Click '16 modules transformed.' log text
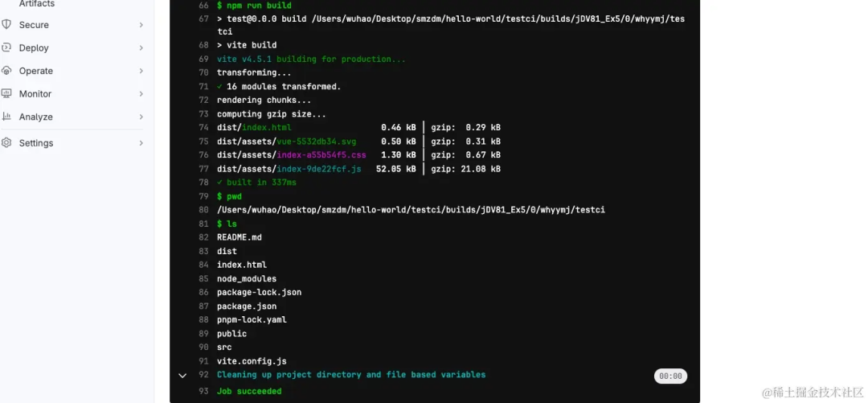The height and width of the screenshot is (403, 868). coord(284,87)
